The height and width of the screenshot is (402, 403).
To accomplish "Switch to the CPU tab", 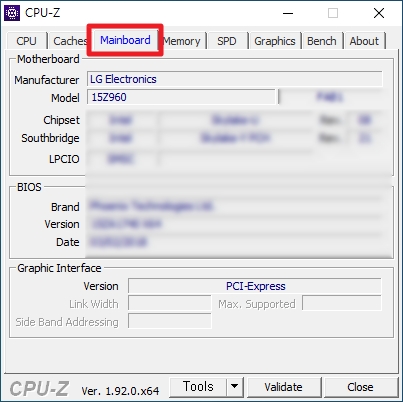I will tap(26, 41).
